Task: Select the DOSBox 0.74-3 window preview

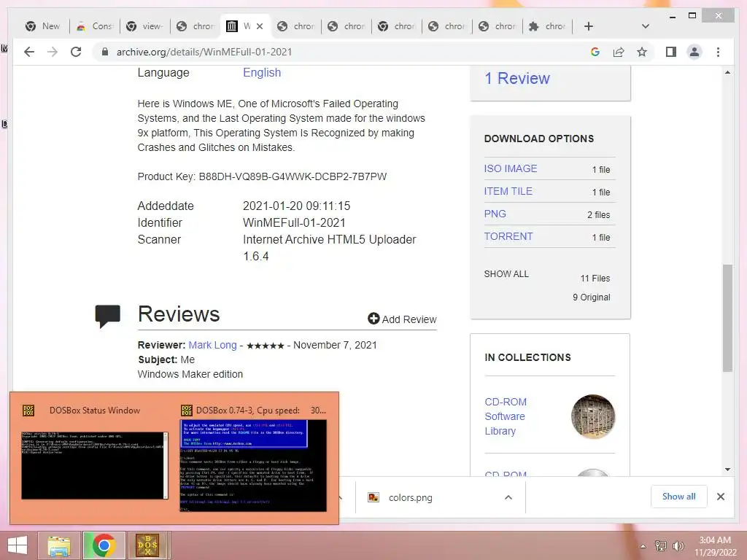Action: [x=253, y=465]
